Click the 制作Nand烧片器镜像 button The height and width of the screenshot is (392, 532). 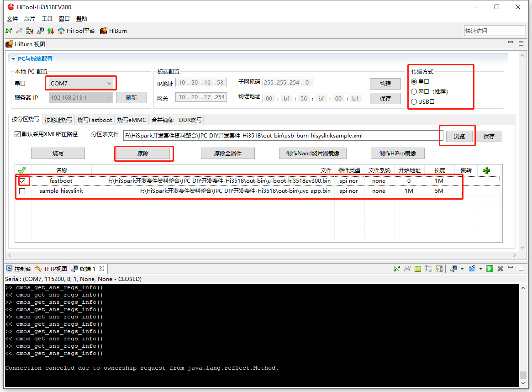point(313,153)
